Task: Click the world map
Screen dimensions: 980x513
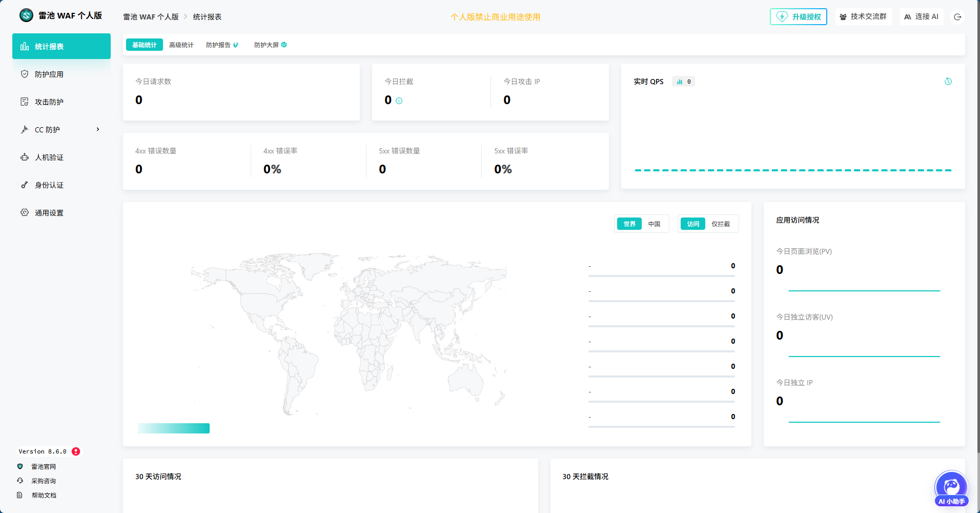Action: (x=349, y=333)
